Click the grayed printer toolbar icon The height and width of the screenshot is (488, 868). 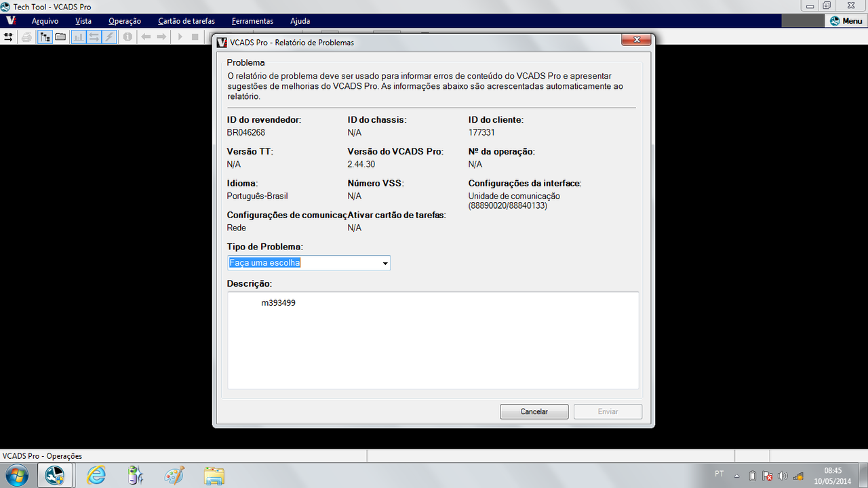(27, 37)
